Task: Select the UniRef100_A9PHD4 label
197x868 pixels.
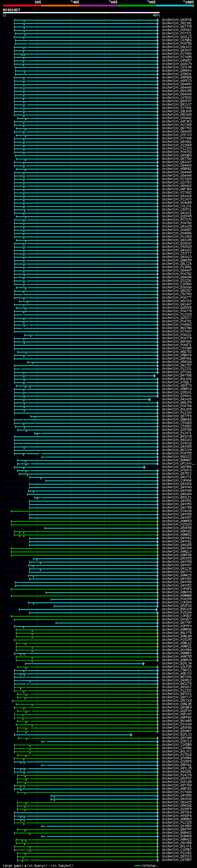Action: pos(177,78)
